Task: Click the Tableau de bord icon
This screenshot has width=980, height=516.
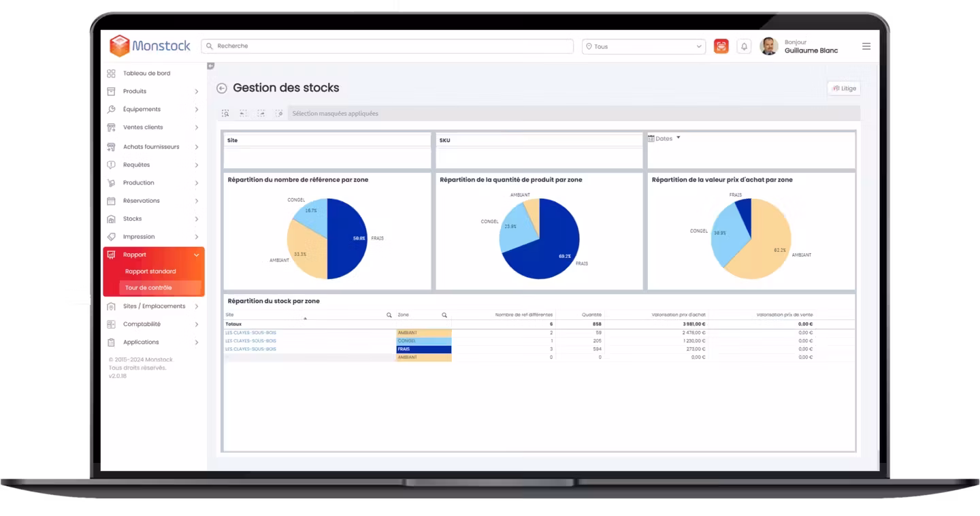Action: (x=112, y=74)
